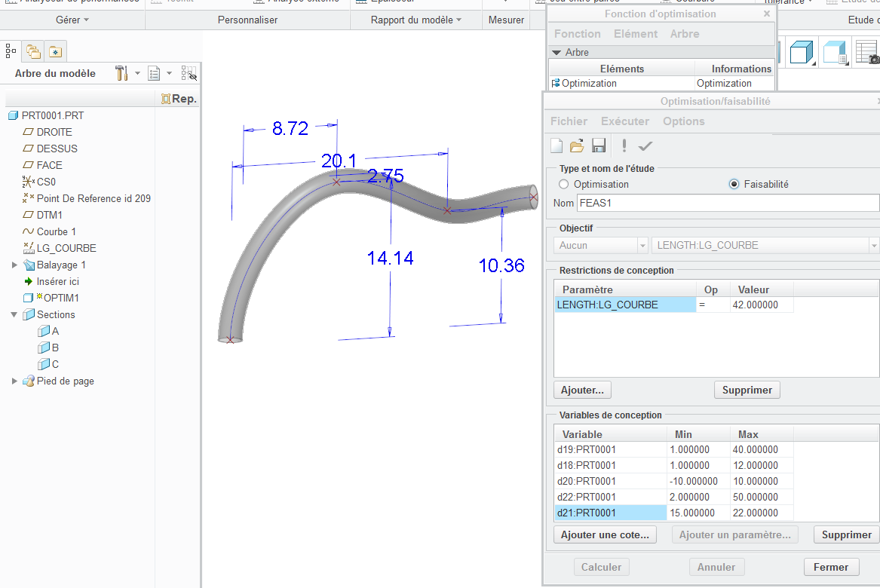This screenshot has height=588, width=880.
Task: Click the save study floppy icon
Action: [599, 145]
